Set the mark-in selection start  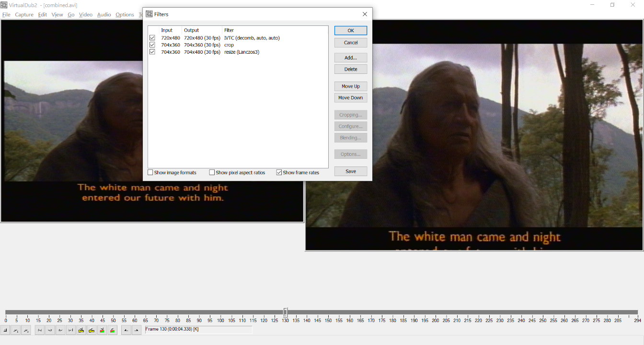126,330
